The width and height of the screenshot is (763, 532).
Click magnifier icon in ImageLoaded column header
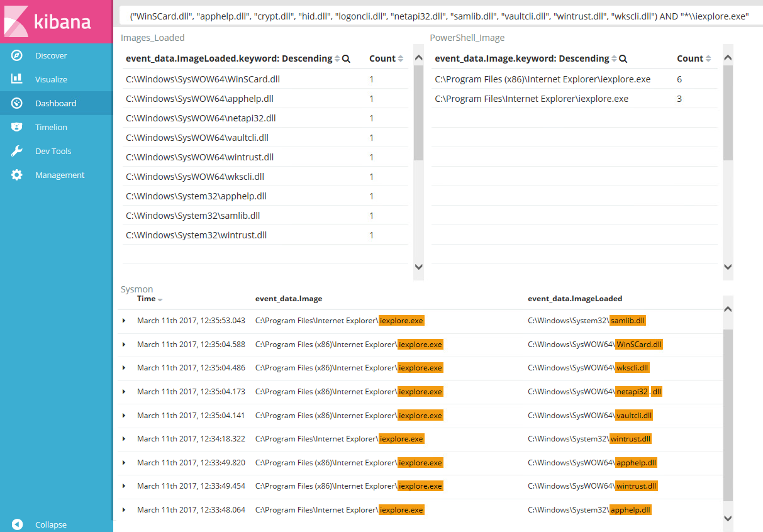pyautogui.click(x=346, y=58)
